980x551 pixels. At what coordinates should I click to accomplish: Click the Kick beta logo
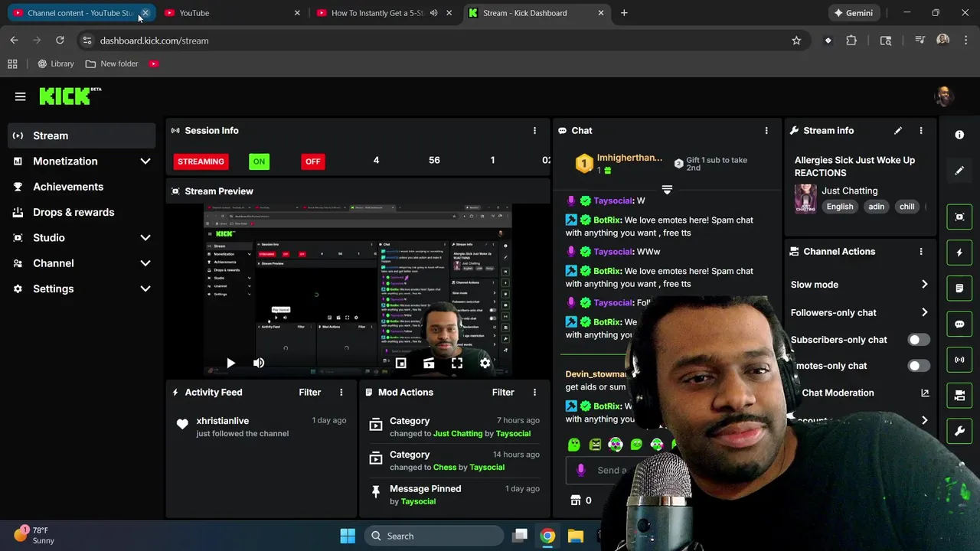click(70, 96)
